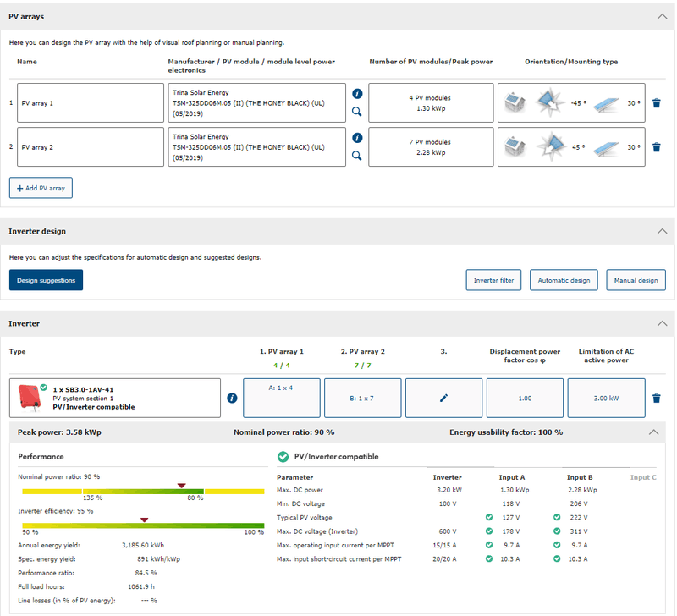Image resolution: width=677 pixels, height=616 pixels.
Task: Collapse the Inverter section
Action: (x=661, y=323)
